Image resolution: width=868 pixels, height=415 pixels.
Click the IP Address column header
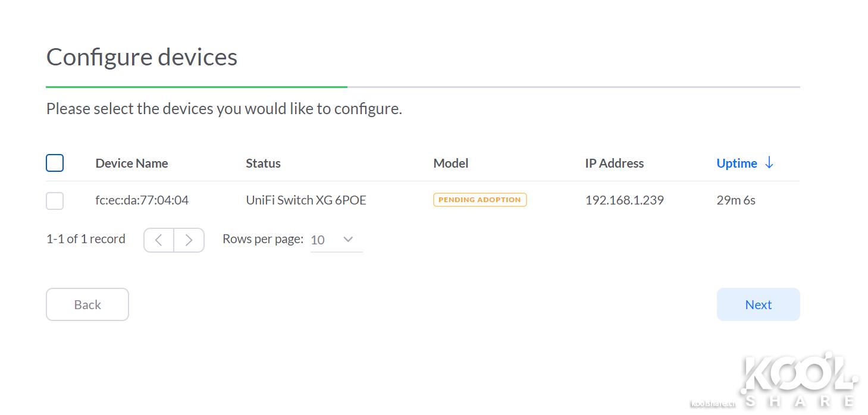pyautogui.click(x=614, y=164)
